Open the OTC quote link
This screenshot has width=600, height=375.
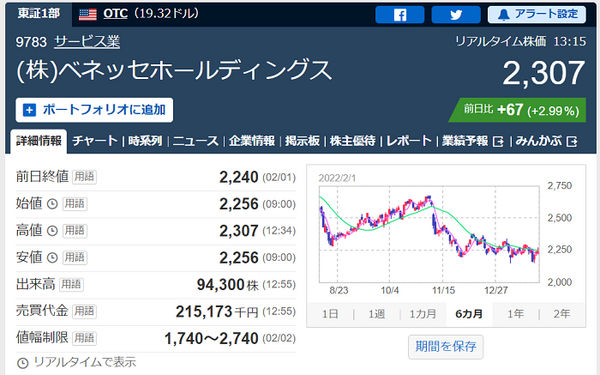(115, 14)
